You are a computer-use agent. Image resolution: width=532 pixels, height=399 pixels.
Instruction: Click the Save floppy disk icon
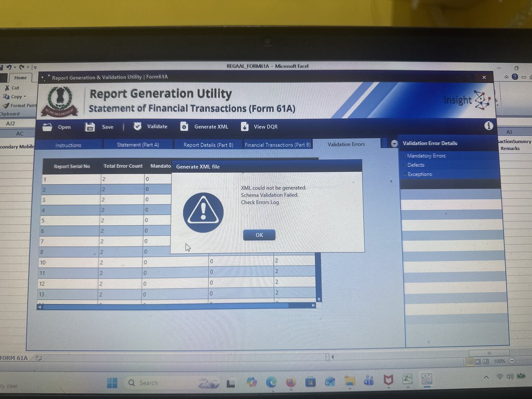(x=90, y=127)
